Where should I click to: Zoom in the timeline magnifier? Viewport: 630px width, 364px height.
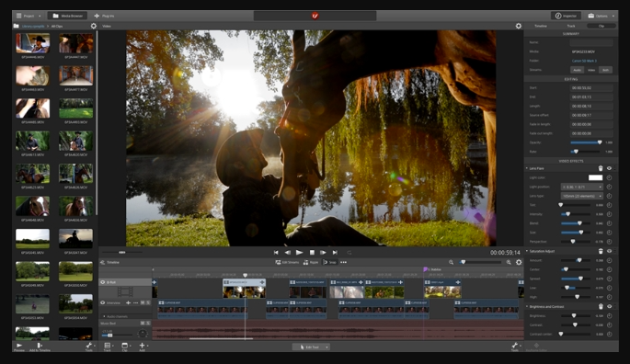click(x=509, y=262)
